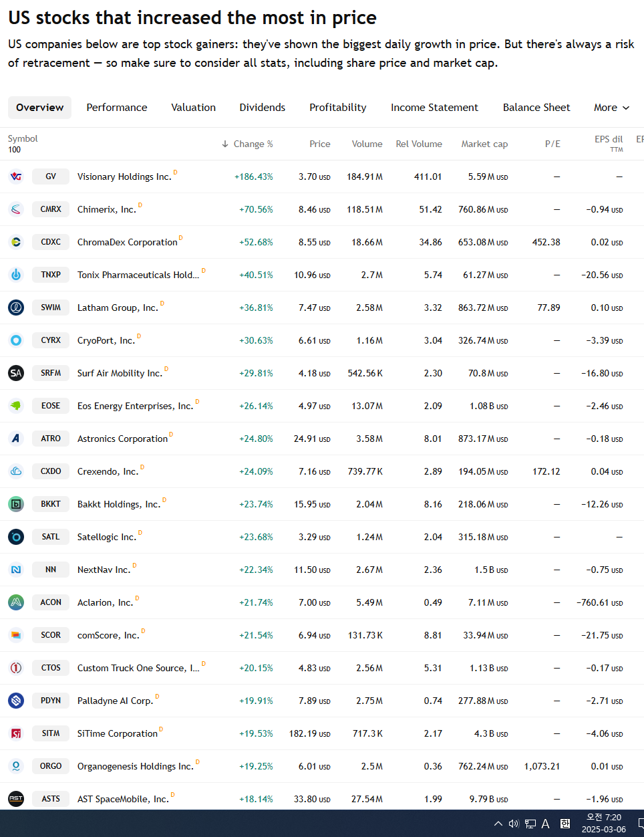Click the Custom Truck CTOS logo icon
Screen dimensions: 644x837
(x=16, y=668)
